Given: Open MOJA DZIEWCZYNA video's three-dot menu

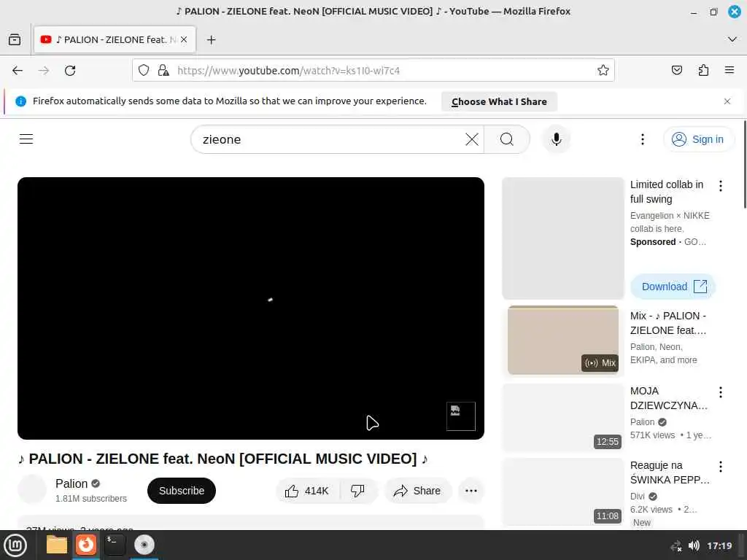Looking at the screenshot, I should 720,392.
